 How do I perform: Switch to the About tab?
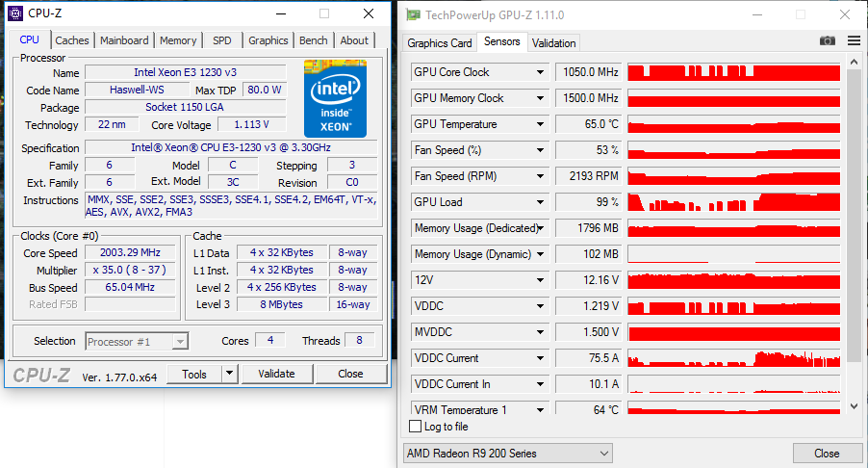(x=354, y=40)
